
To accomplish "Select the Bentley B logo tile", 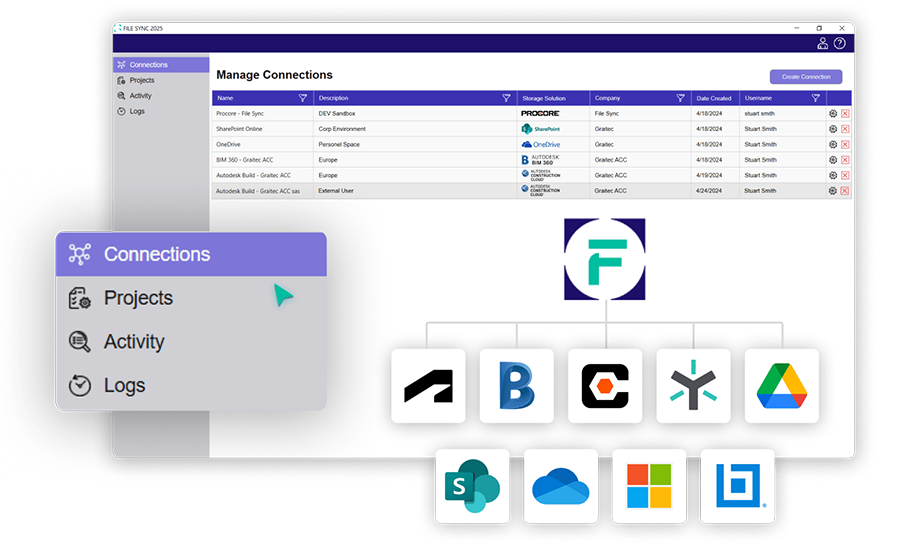I will click(x=517, y=386).
